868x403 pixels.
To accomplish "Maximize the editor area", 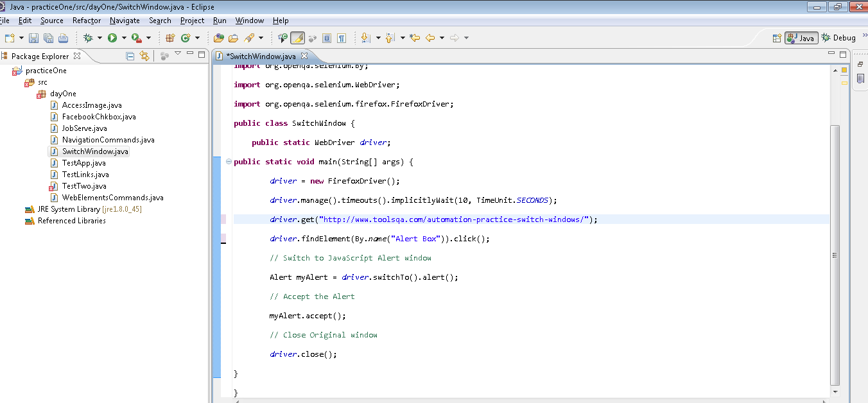I will pyautogui.click(x=844, y=54).
